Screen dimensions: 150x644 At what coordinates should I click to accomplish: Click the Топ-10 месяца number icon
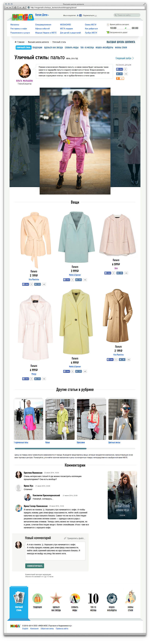point(93,599)
